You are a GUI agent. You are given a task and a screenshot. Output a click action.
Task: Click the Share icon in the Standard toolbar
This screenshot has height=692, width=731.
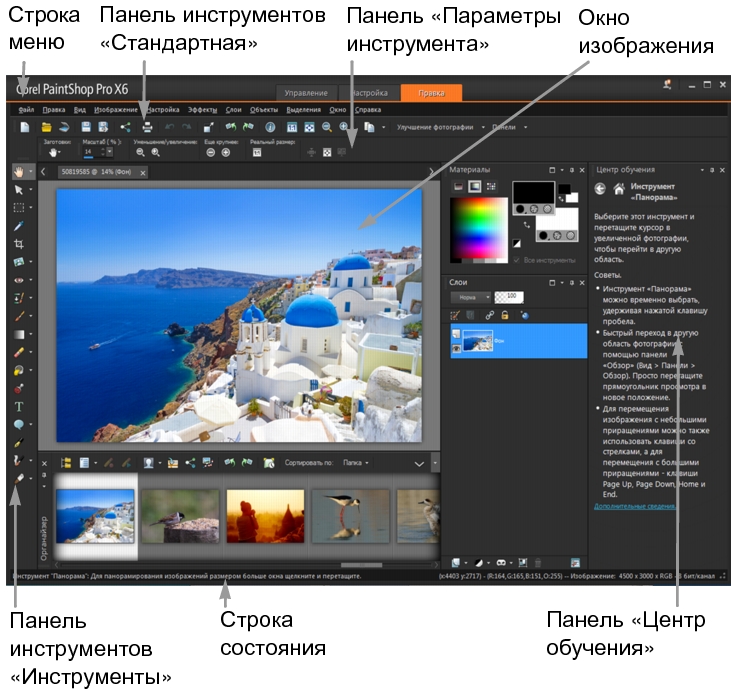coord(126,127)
